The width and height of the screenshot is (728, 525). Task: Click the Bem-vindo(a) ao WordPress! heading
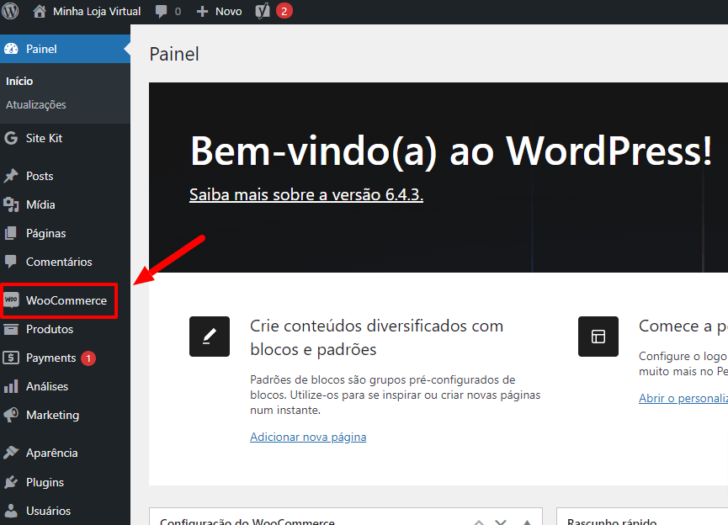[x=451, y=151]
